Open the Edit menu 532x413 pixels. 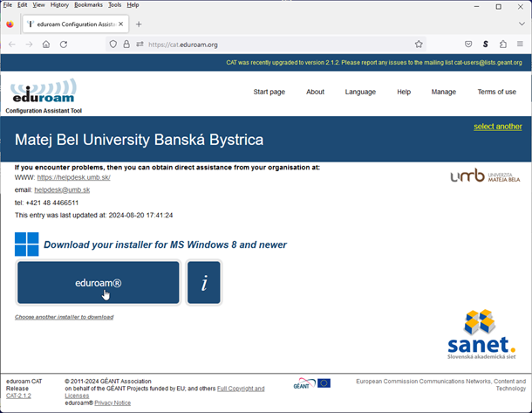pos(23,4)
